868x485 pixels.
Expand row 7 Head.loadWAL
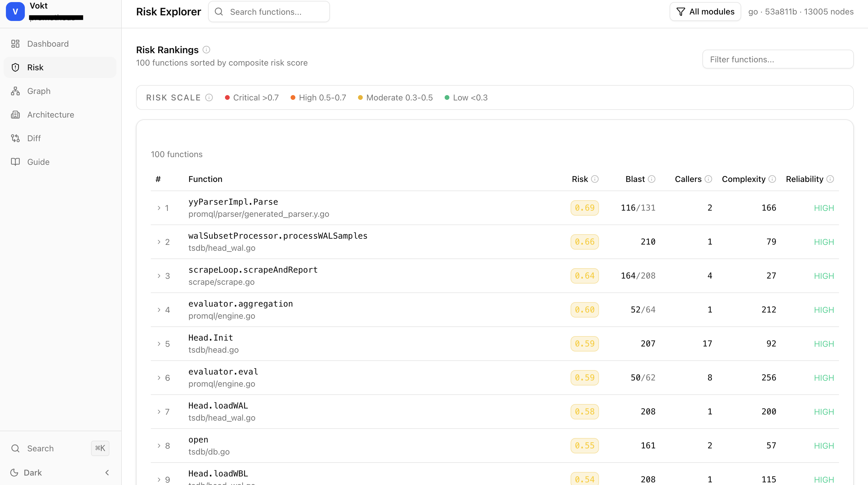click(x=159, y=412)
